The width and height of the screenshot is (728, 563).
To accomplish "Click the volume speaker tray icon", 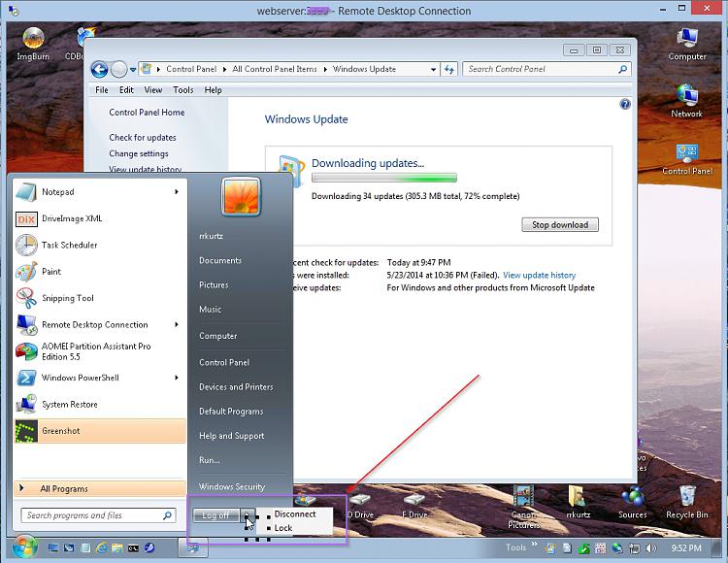I will point(651,548).
